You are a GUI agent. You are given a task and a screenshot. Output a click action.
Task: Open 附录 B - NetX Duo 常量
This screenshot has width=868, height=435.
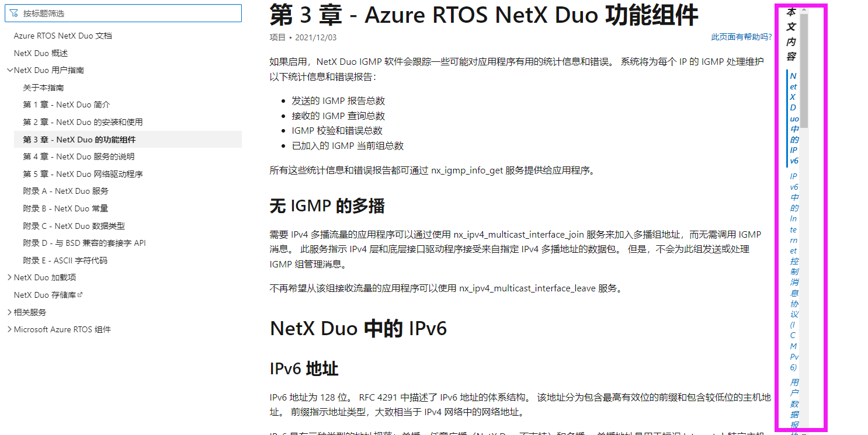coord(65,208)
